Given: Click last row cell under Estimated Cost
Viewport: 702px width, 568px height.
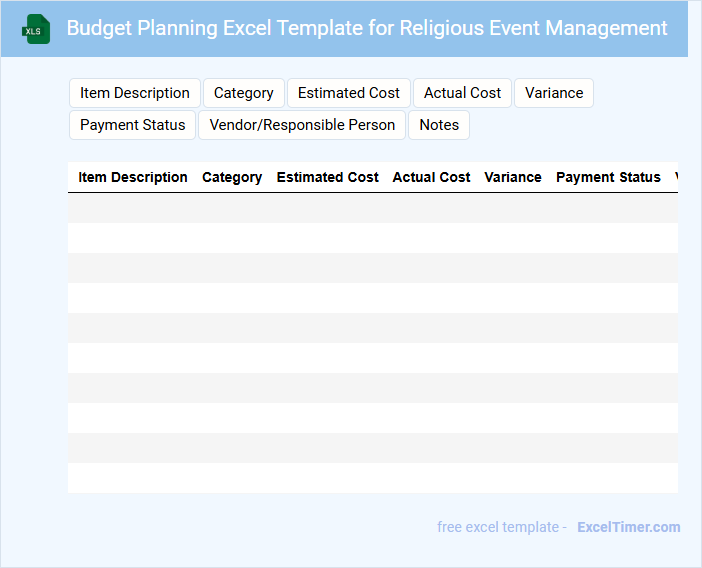Looking at the screenshot, I should pos(327,478).
